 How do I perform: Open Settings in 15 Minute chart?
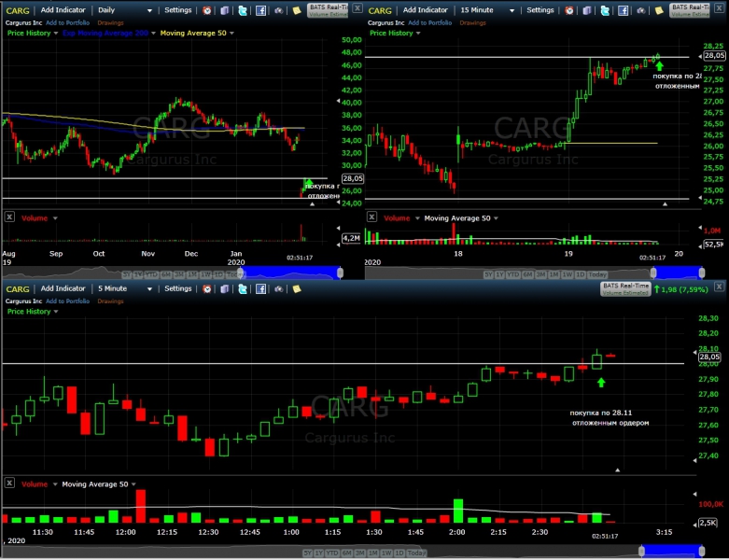point(540,10)
